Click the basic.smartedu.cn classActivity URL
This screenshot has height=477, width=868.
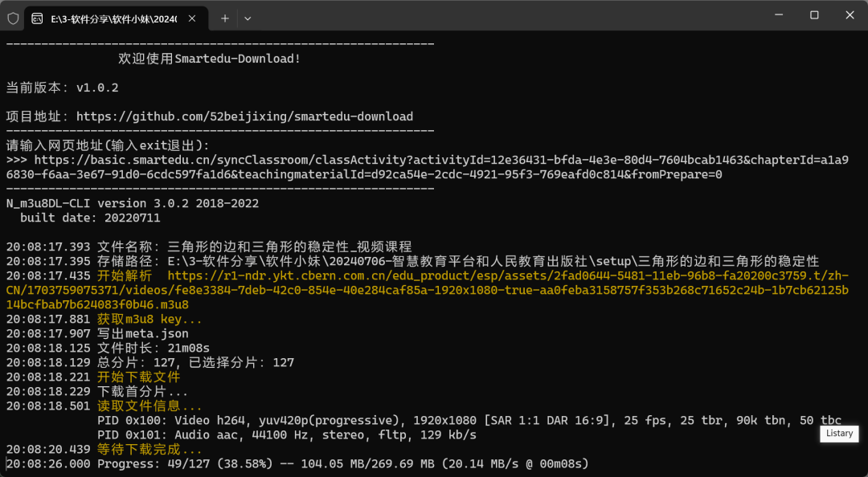428,167
